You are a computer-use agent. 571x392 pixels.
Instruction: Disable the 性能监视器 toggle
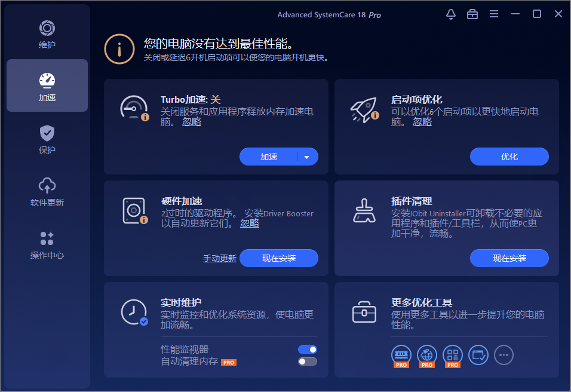308,350
